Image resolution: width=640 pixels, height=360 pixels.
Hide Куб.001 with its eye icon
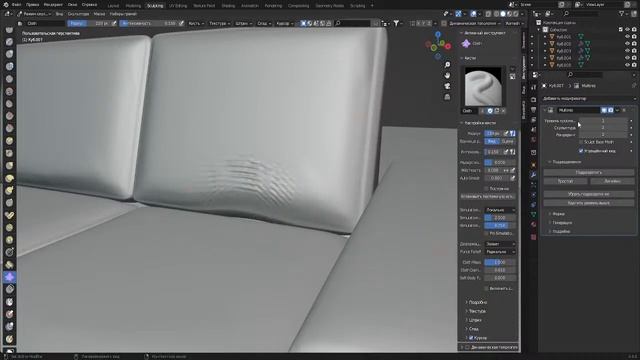[x=627, y=37]
